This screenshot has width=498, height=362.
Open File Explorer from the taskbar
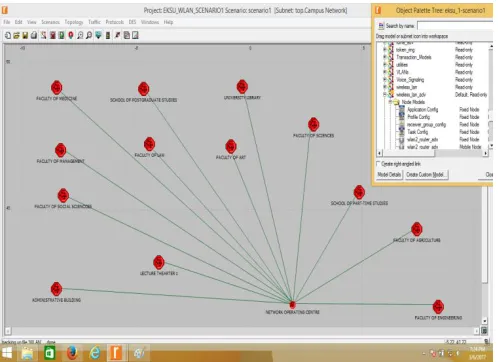click(27, 353)
